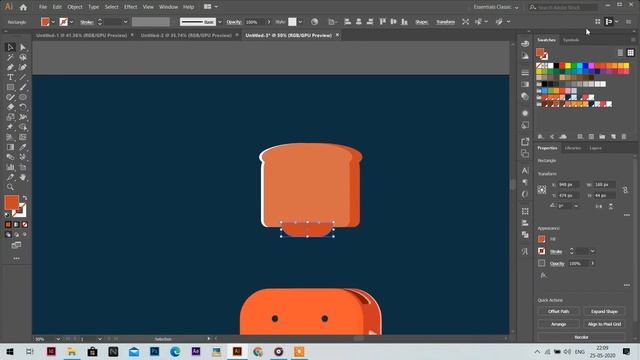Select the Line Segment tool
Image resolution: width=640 pixels, height=360 pixels.
coord(23,77)
